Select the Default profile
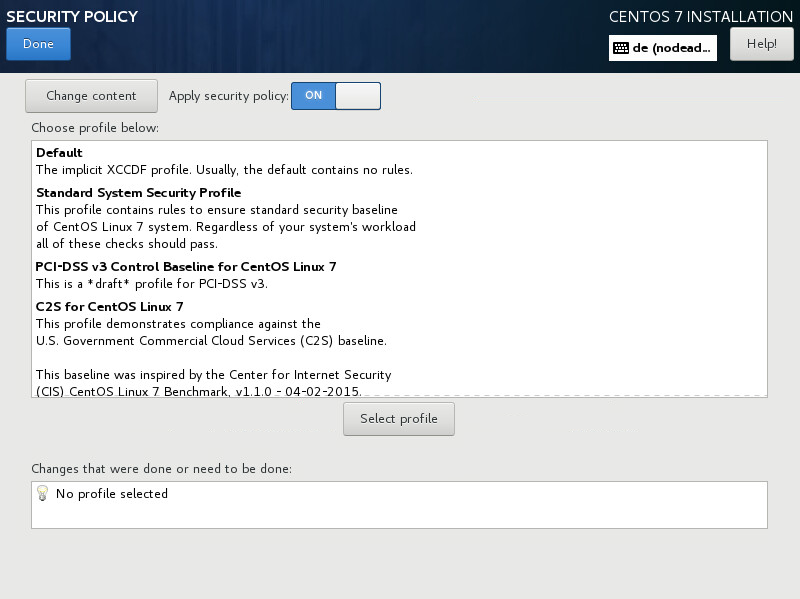The height and width of the screenshot is (599, 800). tap(59, 153)
